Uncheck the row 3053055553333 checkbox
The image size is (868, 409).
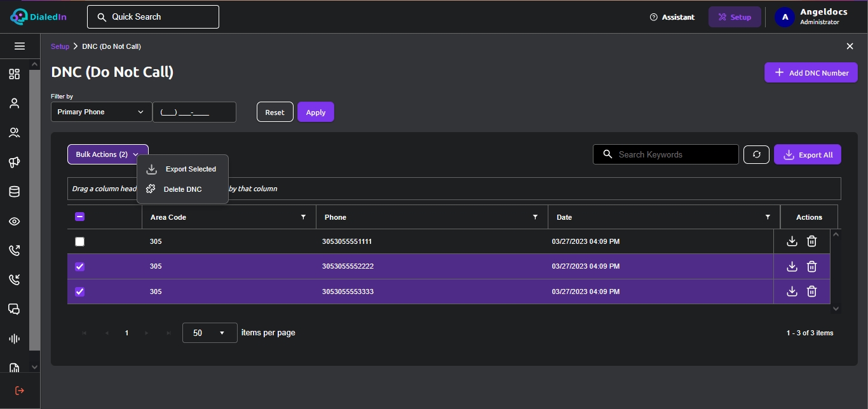tap(79, 292)
